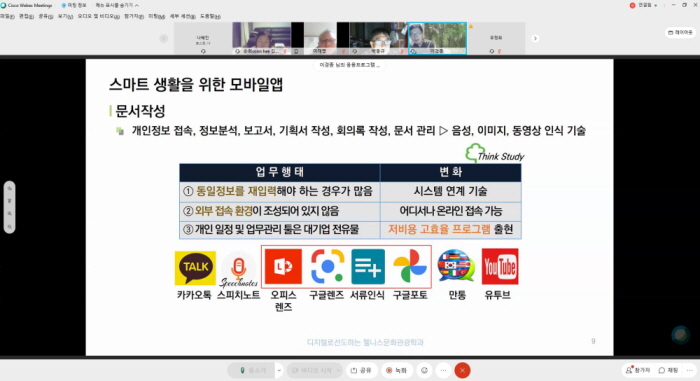This screenshot has height=381, width=700.
Task: Click the KakaoTalk icon on the slide
Action: (x=195, y=268)
